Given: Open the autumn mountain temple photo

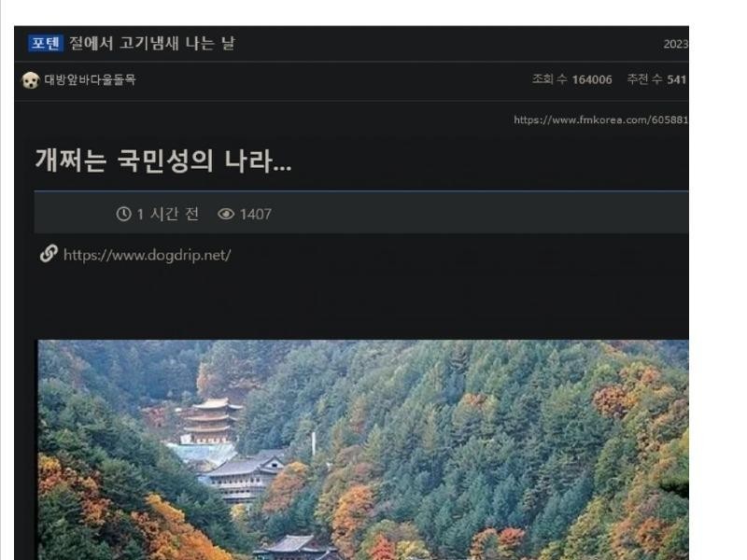Looking at the screenshot, I should [363, 450].
